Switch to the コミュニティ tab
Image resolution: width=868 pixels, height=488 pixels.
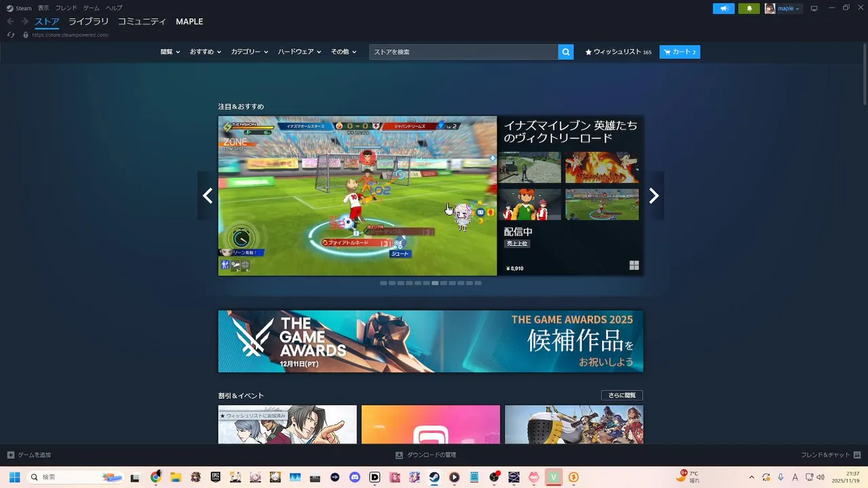[x=142, y=22]
